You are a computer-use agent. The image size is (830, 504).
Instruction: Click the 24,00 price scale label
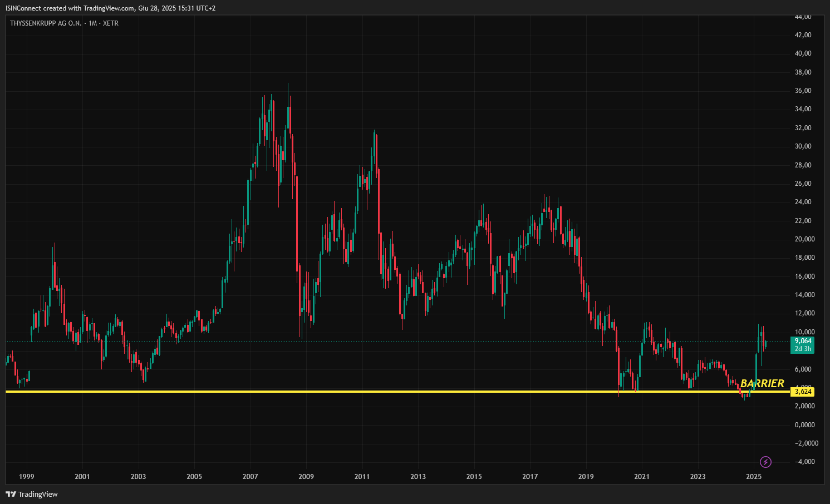[x=803, y=202]
